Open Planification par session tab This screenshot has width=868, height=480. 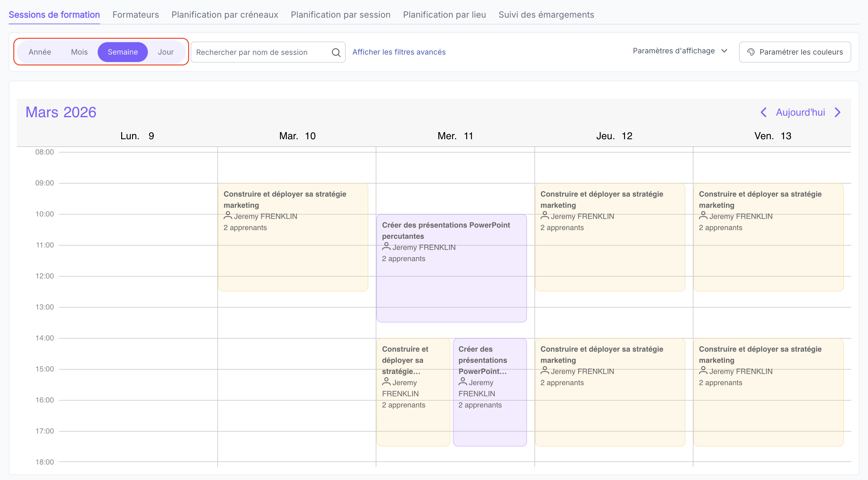[340, 15]
